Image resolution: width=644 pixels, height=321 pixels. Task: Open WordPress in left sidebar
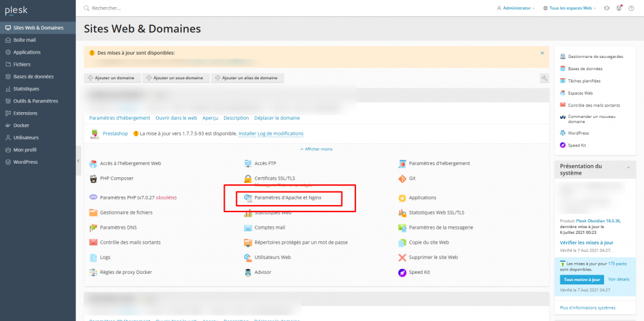tap(38, 162)
